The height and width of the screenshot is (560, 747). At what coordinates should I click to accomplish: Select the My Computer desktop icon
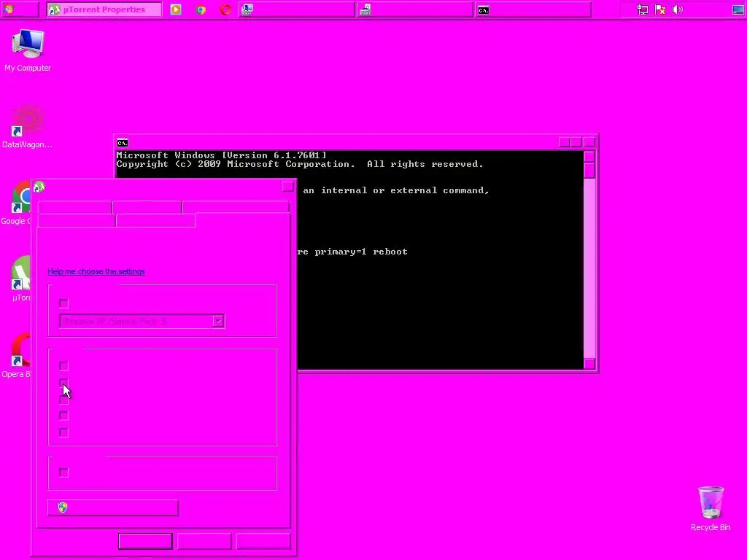pos(28,50)
